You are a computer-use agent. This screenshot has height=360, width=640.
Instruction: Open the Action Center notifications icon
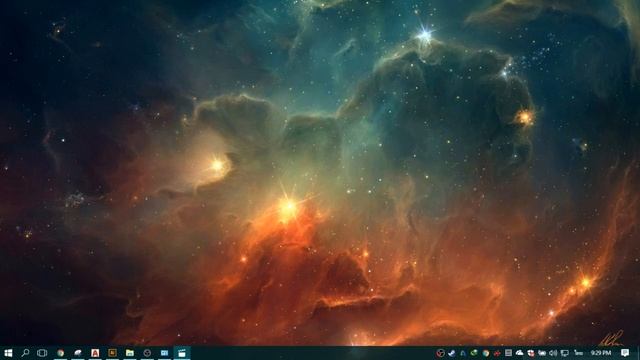(625, 353)
